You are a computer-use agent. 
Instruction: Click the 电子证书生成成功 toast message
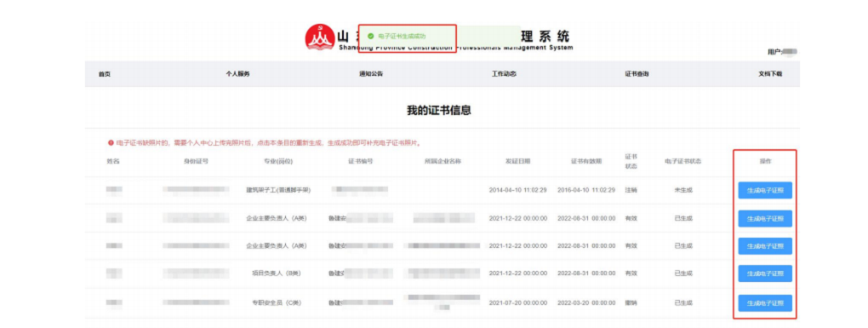[402, 36]
